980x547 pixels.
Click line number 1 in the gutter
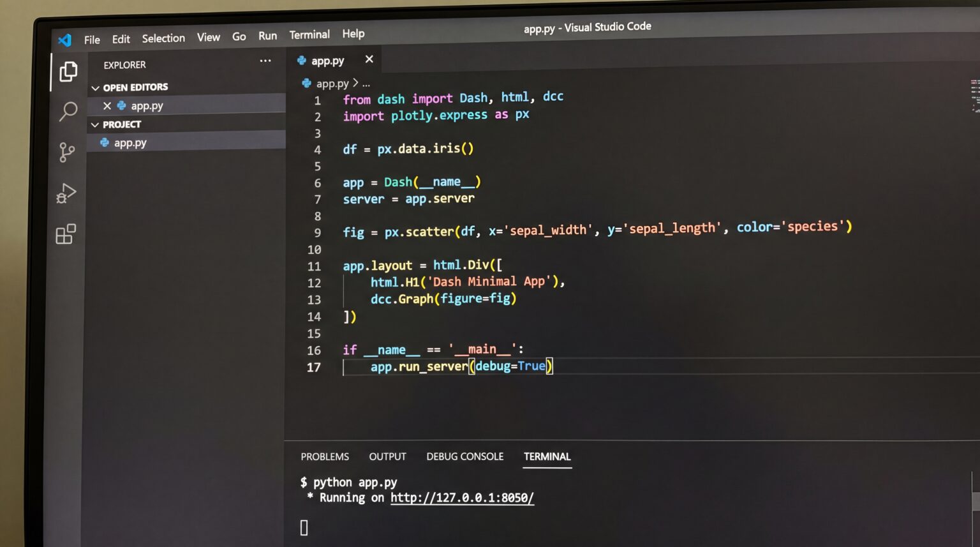click(317, 101)
